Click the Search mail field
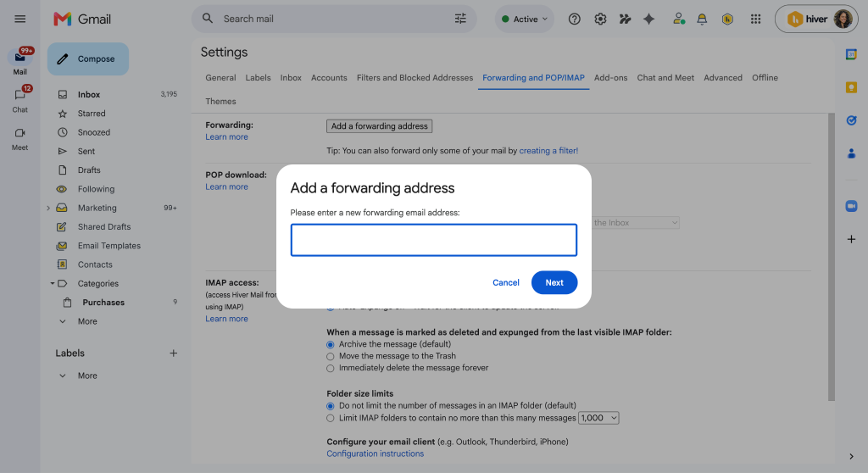 [x=332, y=19]
